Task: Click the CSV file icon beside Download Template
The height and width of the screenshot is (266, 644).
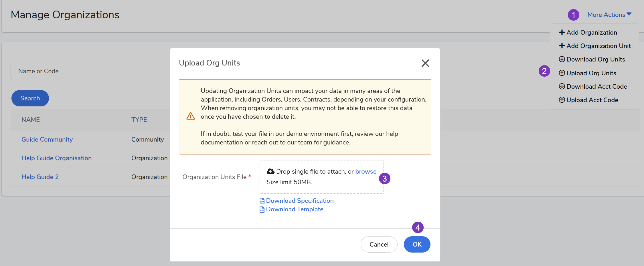Action: [262, 210]
